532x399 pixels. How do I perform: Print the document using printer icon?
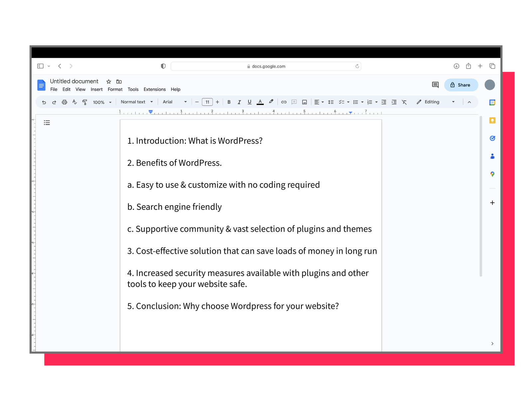[x=65, y=102]
